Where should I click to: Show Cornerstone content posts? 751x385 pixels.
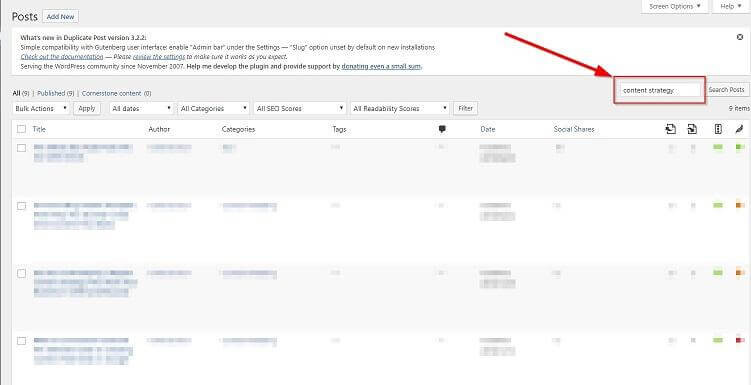pyautogui.click(x=112, y=93)
